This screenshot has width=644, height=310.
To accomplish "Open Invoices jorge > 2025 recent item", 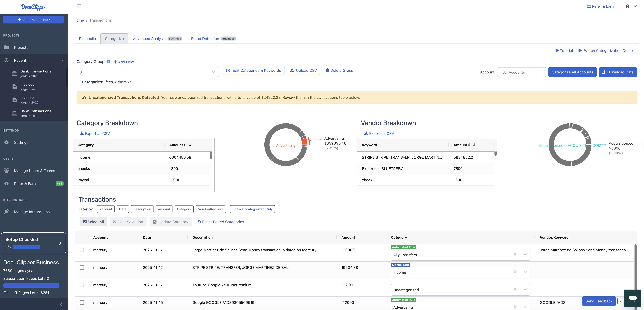I will coord(34,100).
